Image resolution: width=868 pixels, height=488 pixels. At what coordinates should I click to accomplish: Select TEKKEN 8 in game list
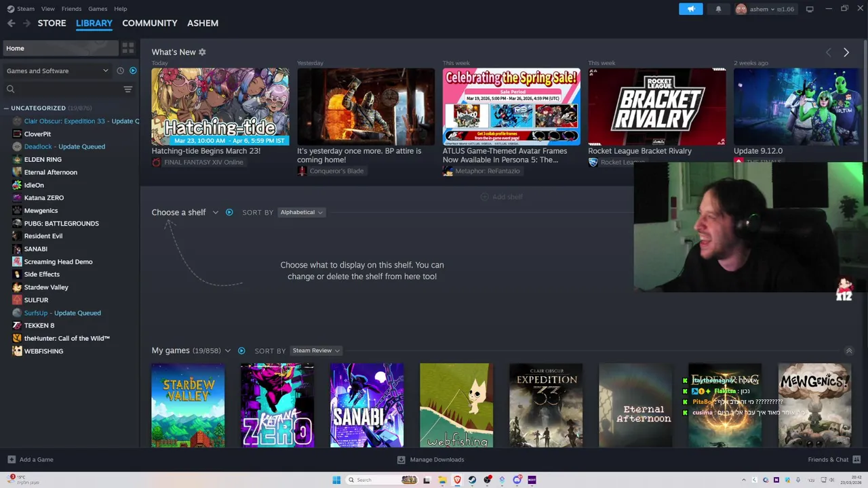(39, 325)
